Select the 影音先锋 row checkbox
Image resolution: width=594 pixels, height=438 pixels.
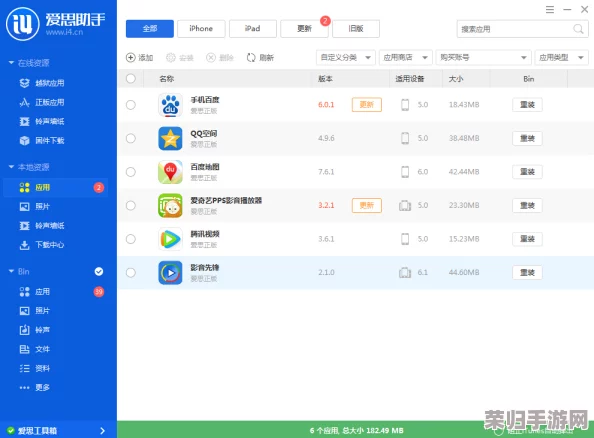coord(131,272)
